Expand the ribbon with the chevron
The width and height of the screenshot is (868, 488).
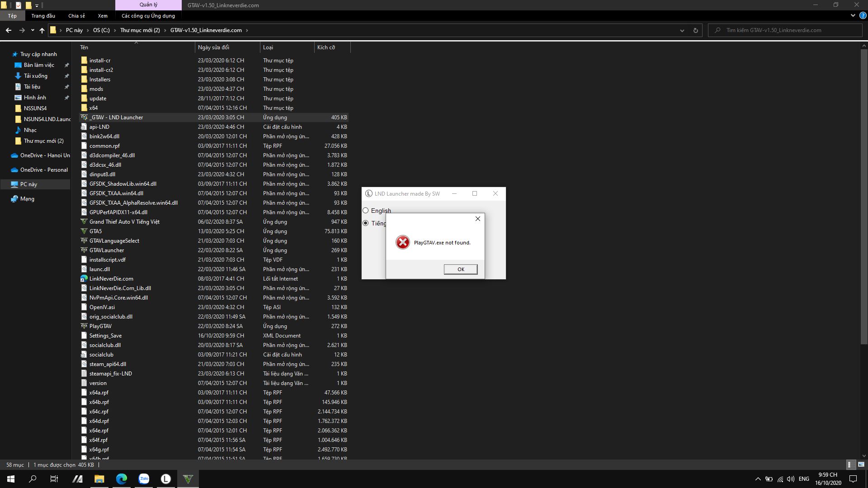click(853, 15)
